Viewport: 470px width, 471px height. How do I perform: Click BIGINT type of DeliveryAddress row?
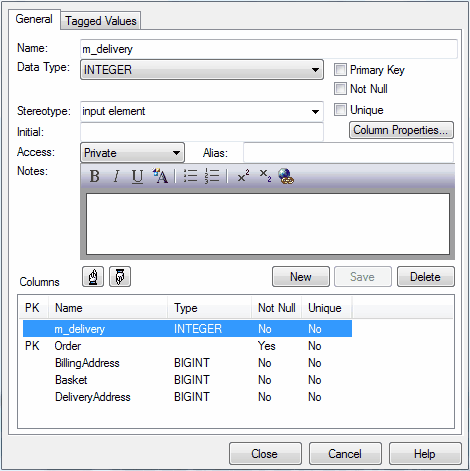point(192,397)
